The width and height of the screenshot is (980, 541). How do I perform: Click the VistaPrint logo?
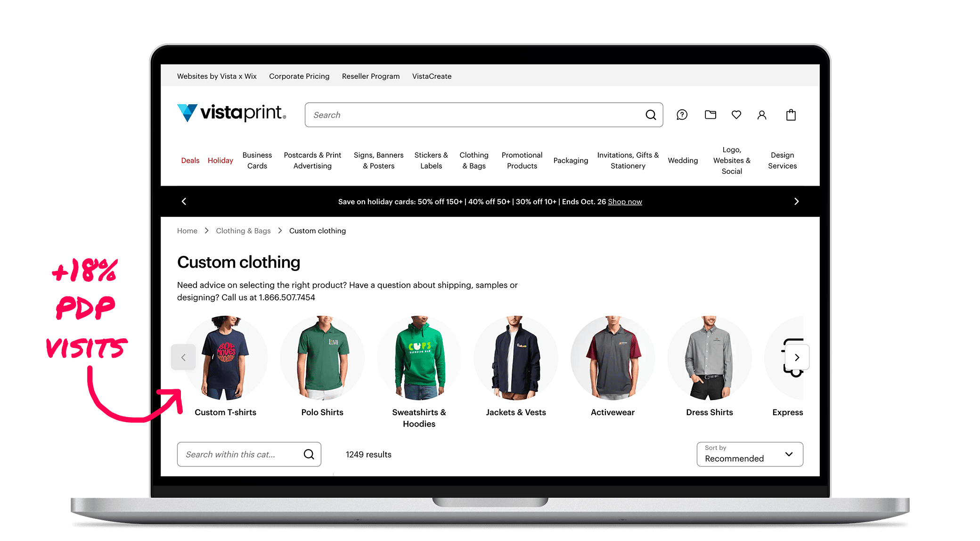coord(231,113)
